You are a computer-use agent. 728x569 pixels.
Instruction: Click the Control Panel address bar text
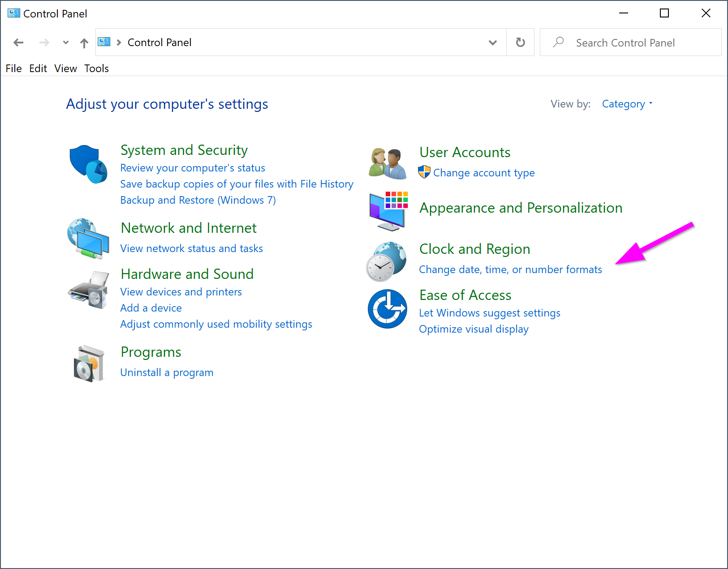tap(159, 43)
